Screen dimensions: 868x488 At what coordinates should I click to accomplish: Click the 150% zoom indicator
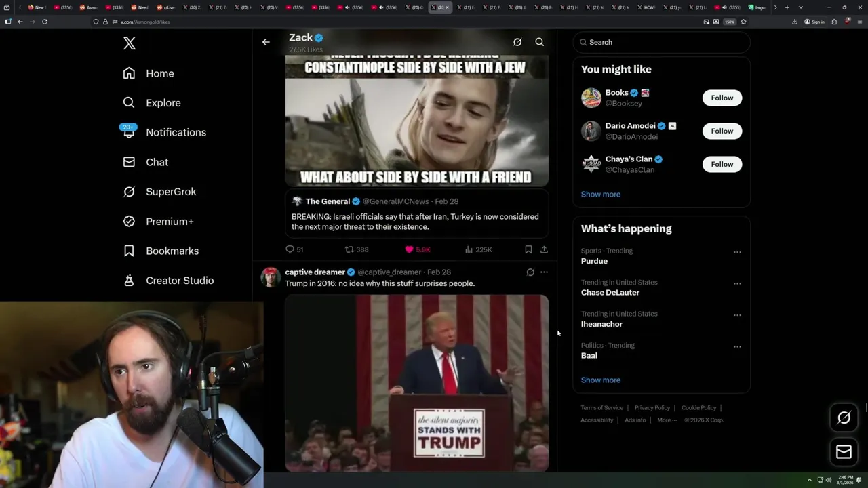click(729, 22)
